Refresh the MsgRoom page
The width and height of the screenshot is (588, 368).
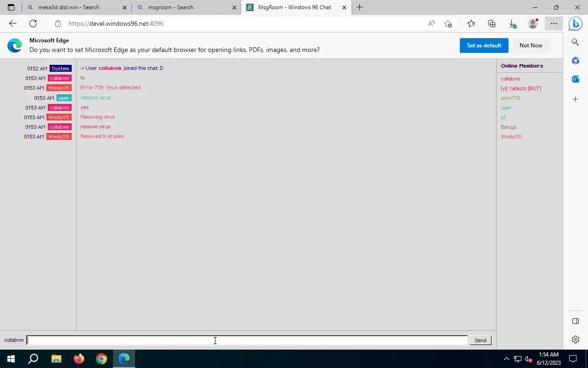(33, 23)
